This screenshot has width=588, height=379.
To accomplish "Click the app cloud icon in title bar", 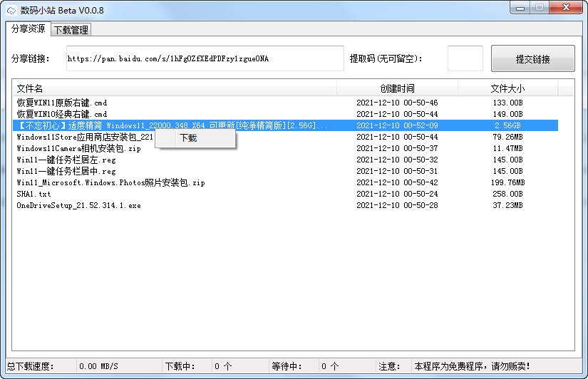I will point(11,11).
